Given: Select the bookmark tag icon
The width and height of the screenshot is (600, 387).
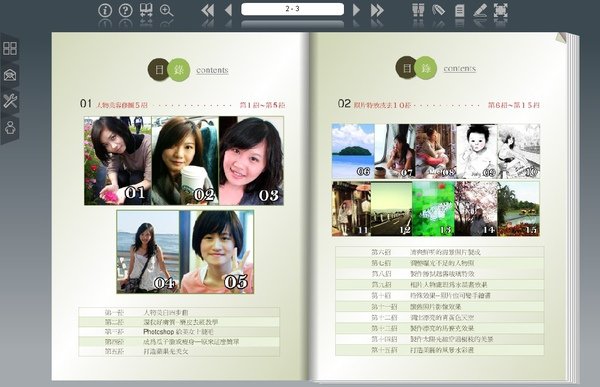Looking at the screenshot, I should click(439, 10).
